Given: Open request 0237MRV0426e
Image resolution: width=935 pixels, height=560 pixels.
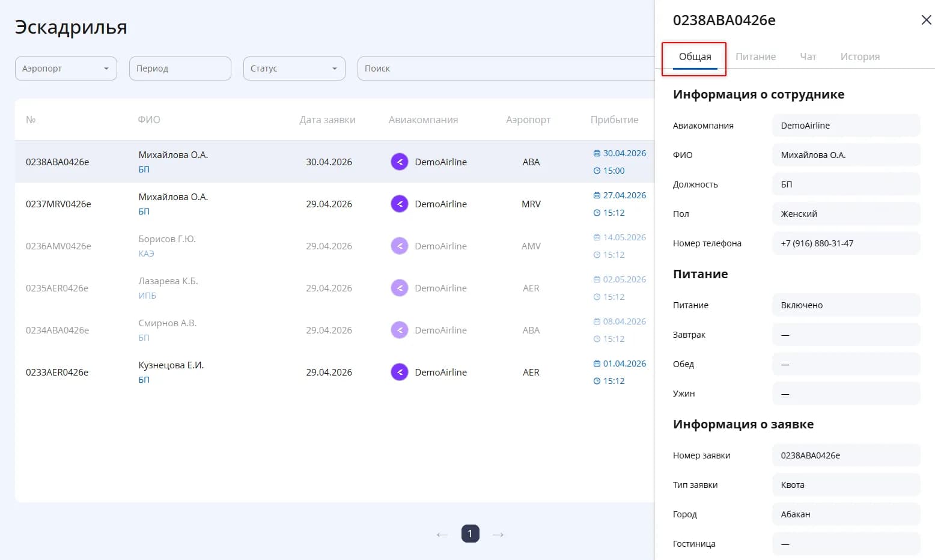Looking at the screenshot, I should [58, 204].
